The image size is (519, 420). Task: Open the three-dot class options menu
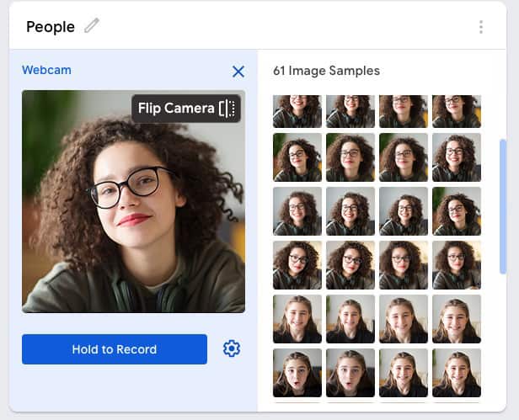click(481, 27)
